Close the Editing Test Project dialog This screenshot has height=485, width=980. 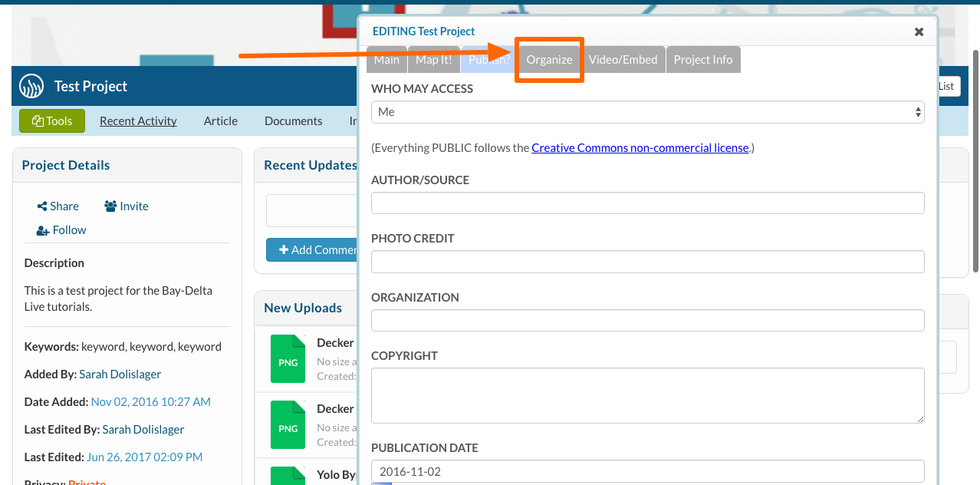click(x=919, y=31)
